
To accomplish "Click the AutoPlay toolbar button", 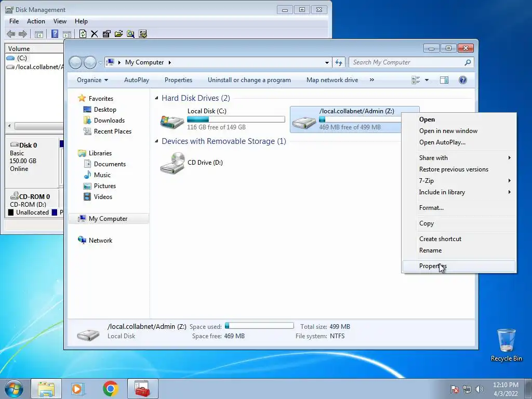I will [137, 80].
